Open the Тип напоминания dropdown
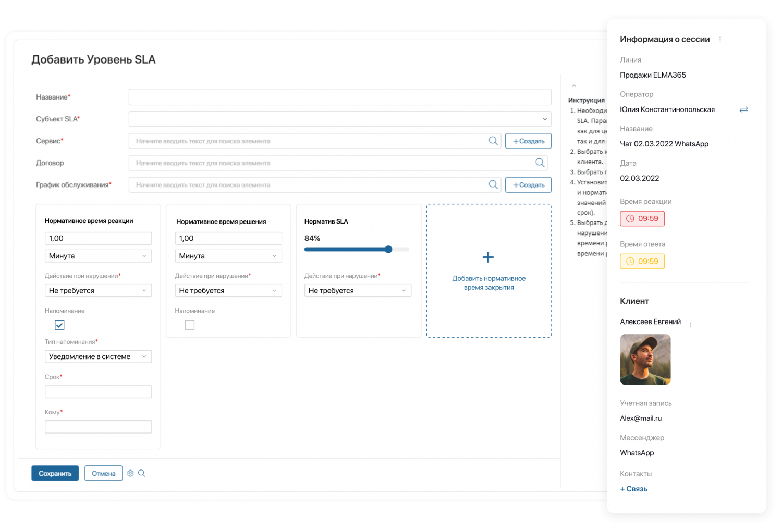This screenshot has width=782, height=532. coord(98,356)
